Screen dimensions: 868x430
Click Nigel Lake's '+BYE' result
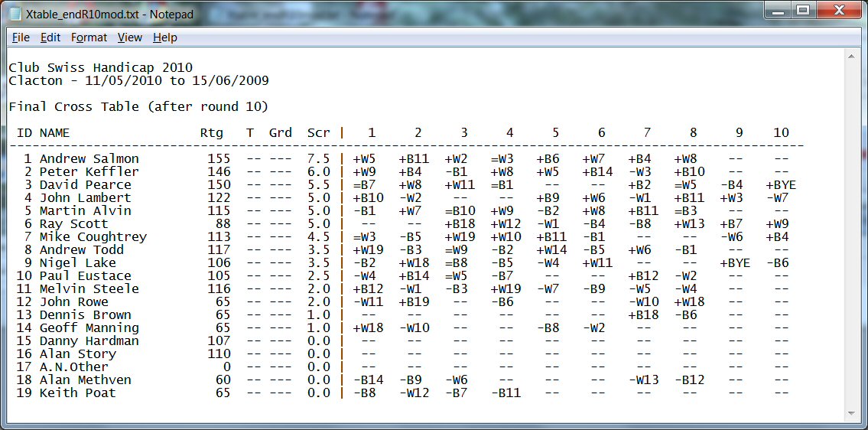tap(735, 263)
